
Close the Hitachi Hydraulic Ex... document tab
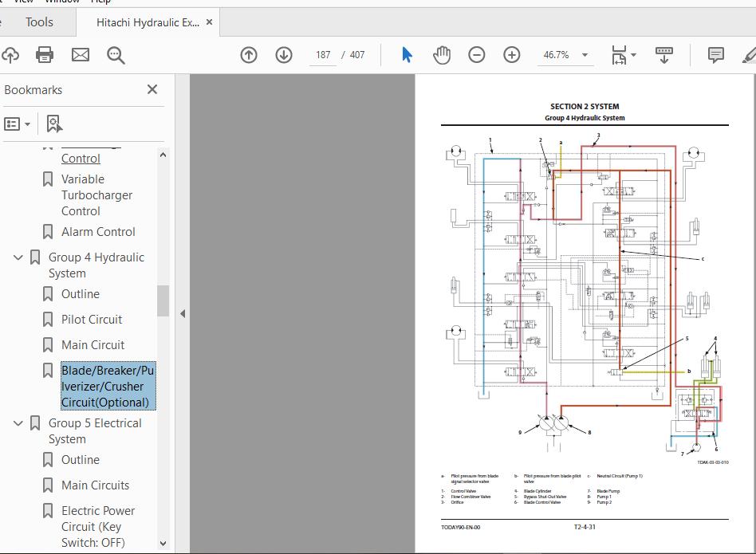click(x=210, y=22)
